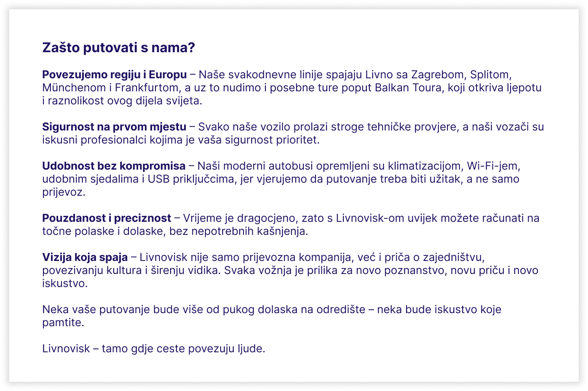This screenshot has width=588, height=391.
Task: Click the word "USB" in comfort paragraph
Action: [x=158, y=179]
